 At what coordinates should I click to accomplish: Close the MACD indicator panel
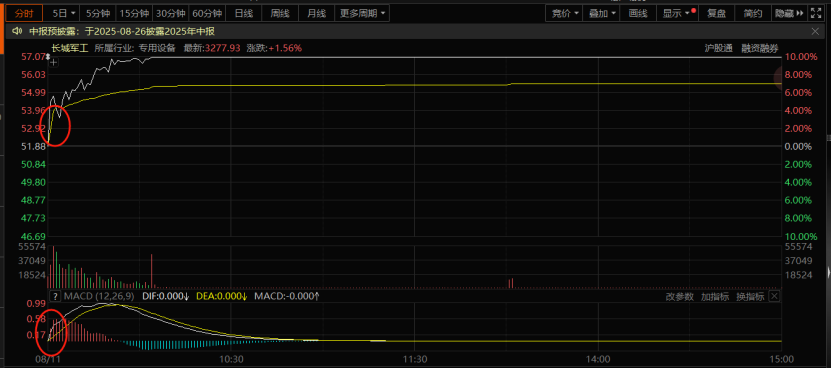(774, 296)
